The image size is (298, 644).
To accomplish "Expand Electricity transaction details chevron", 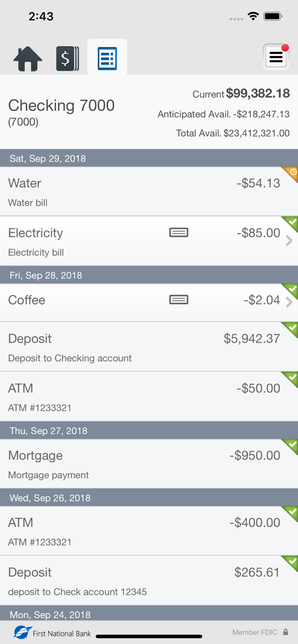I will 289,241.
